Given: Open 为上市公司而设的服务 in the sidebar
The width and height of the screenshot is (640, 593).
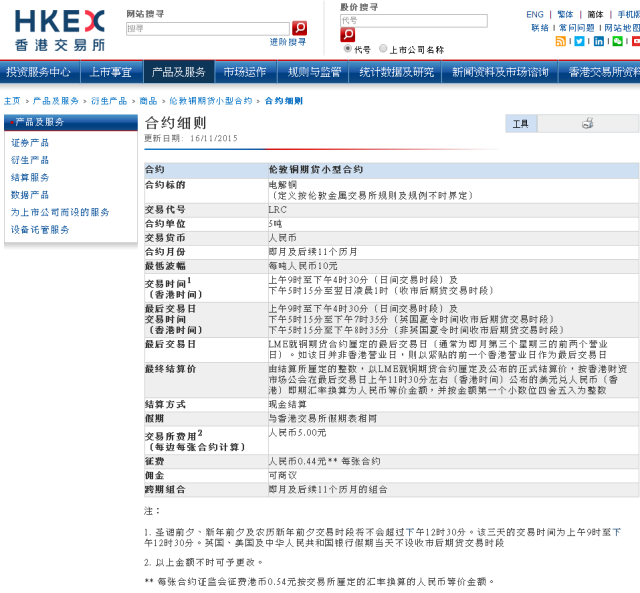Looking at the screenshot, I should (60, 212).
